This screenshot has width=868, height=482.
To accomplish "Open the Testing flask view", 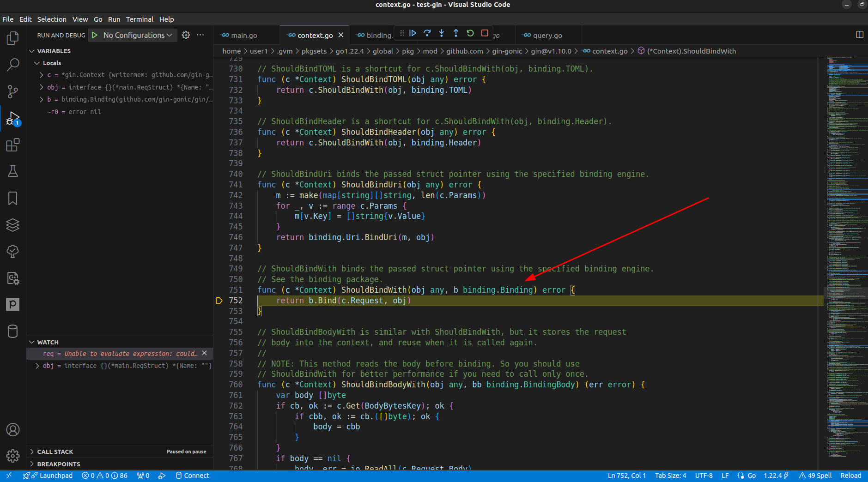I will coord(13,171).
